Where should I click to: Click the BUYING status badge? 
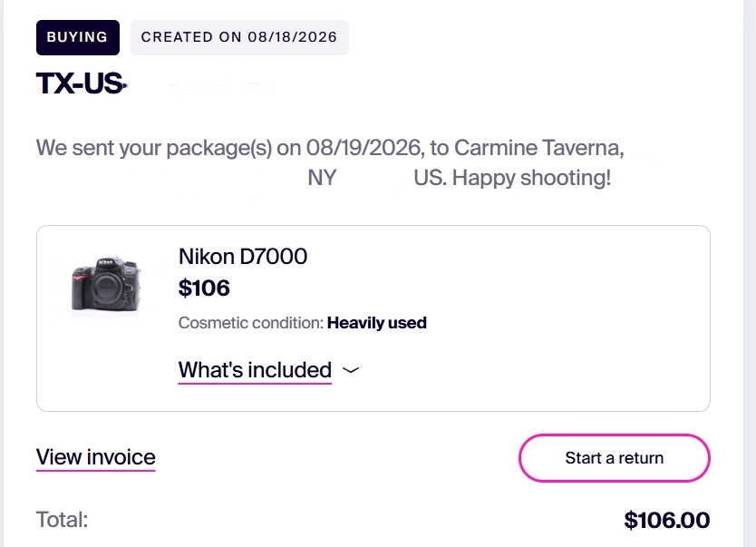pos(78,37)
